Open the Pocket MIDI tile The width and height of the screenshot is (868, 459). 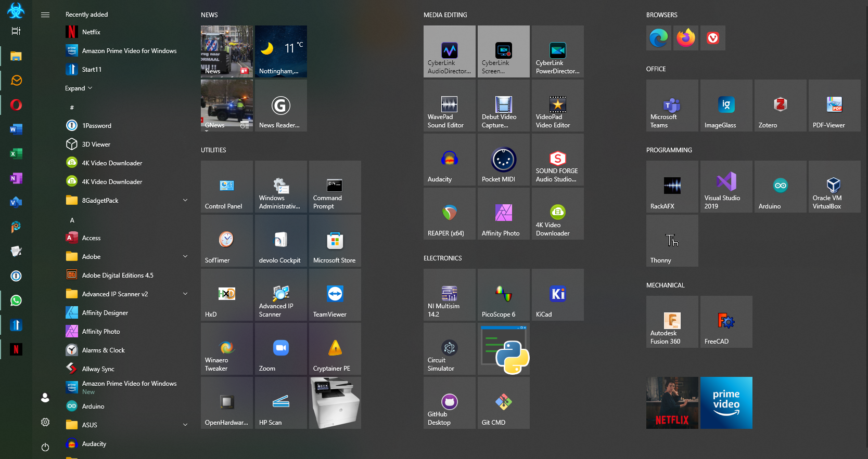(504, 160)
